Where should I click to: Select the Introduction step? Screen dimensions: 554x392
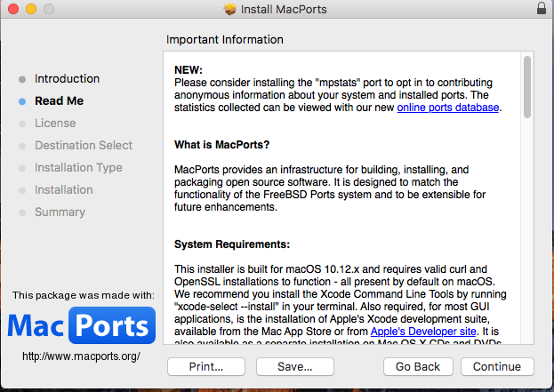(67, 79)
